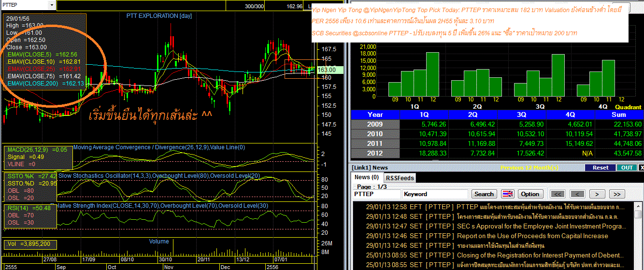Click the Year column header
644x270 pixels.
tap(375, 114)
